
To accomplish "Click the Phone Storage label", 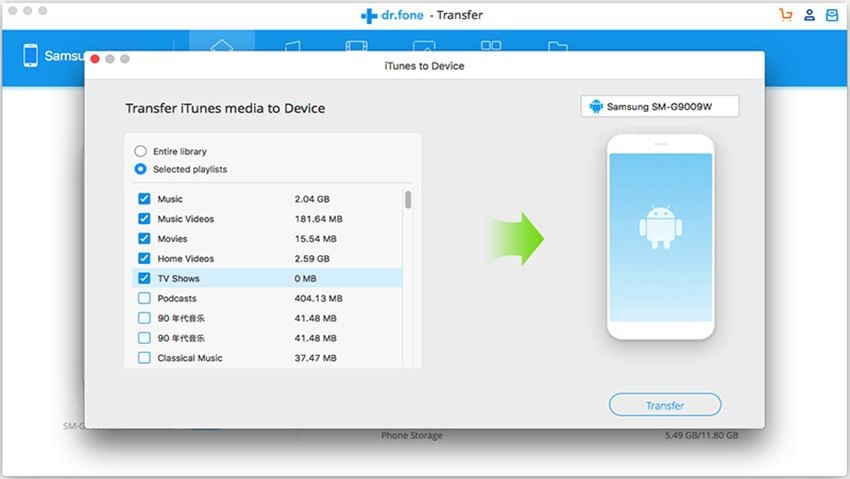I will coord(411,435).
